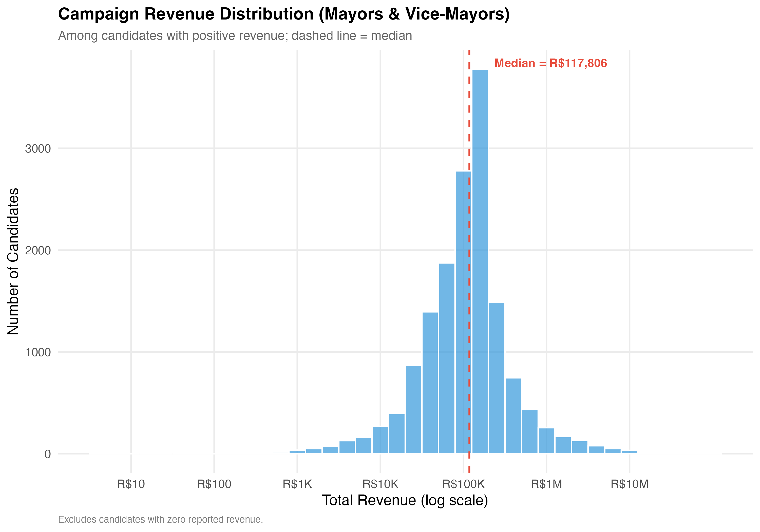Click the R$10M x-axis label

click(x=629, y=484)
